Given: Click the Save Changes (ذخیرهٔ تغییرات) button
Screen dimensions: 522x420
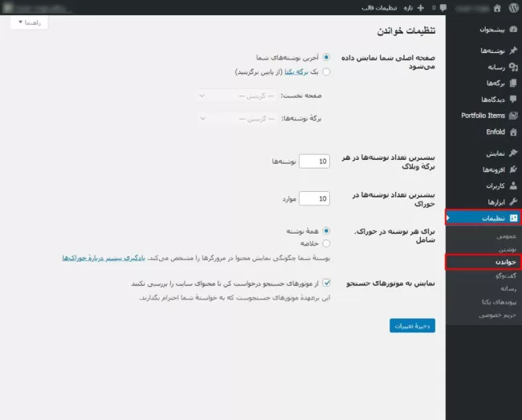Looking at the screenshot, I should tap(413, 326).
